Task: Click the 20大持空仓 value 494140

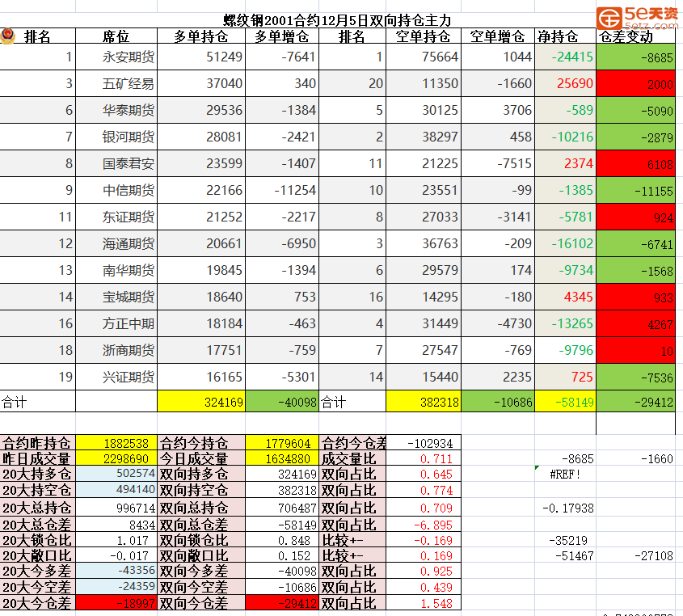Action: click(x=116, y=490)
